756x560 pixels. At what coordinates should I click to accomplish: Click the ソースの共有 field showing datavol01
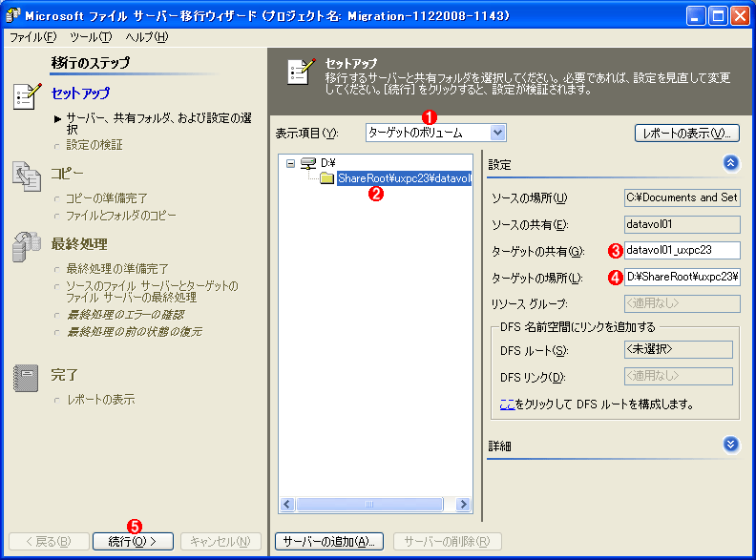[x=682, y=224]
